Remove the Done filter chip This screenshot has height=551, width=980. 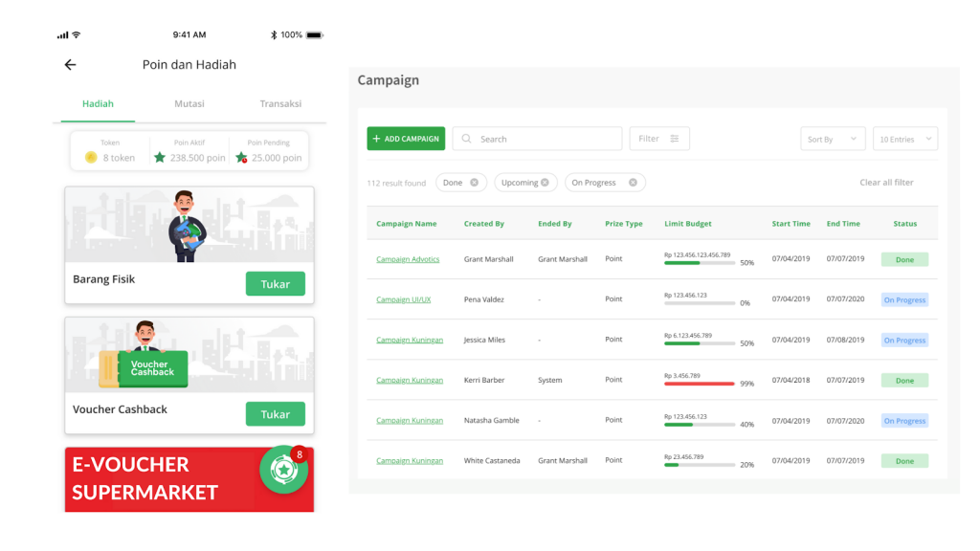pyautogui.click(x=475, y=183)
